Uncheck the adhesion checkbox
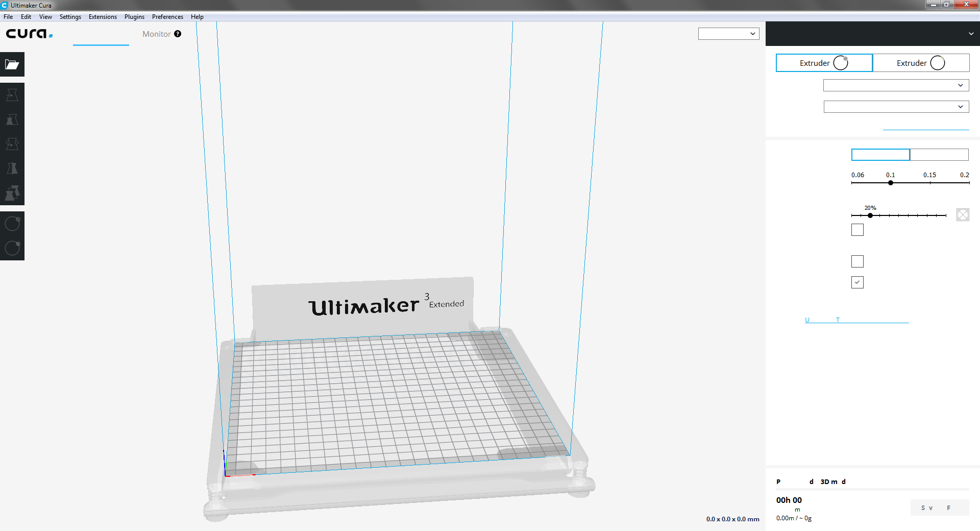The height and width of the screenshot is (531, 980). [857, 282]
